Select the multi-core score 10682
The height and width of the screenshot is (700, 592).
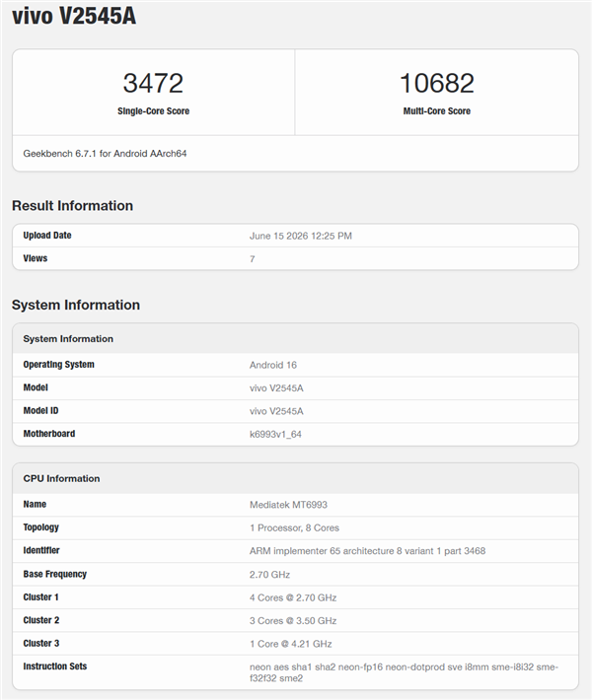436,83
